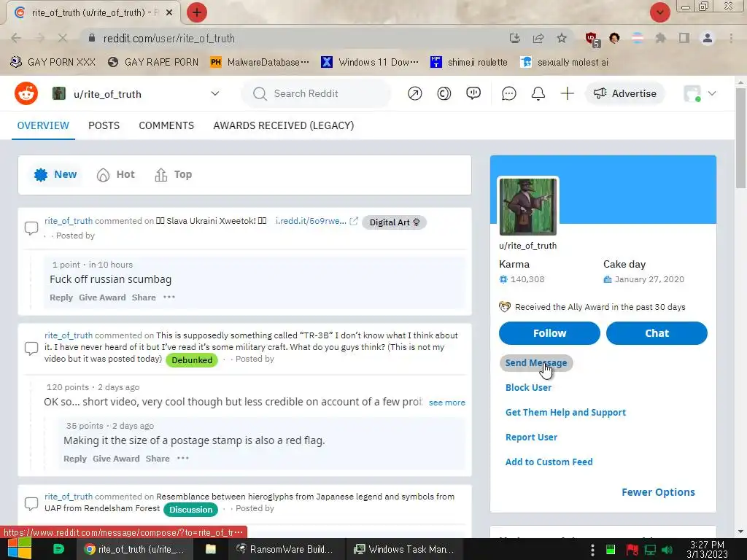
Task: Open the Reddit Talk icon in header
Action: pos(473,94)
